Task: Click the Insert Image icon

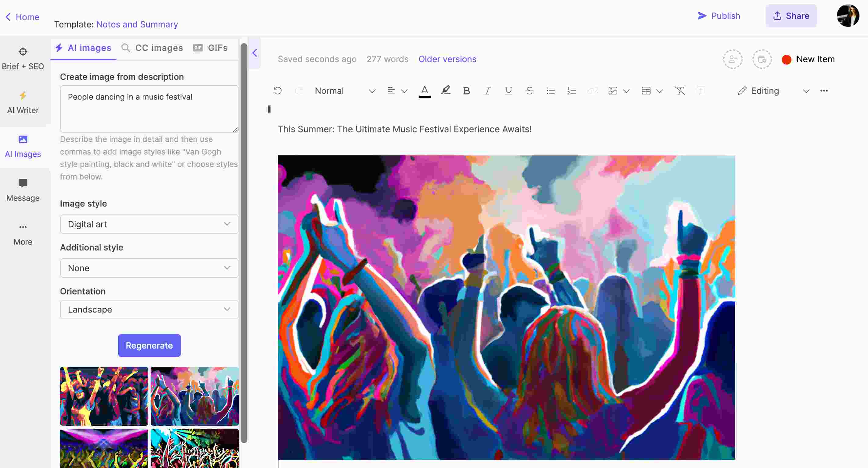Action: click(612, 90)
